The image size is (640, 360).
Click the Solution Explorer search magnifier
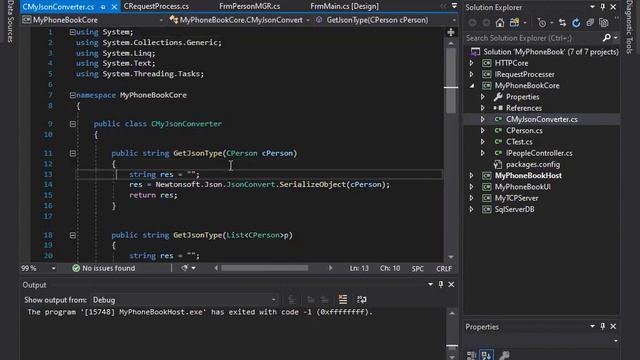pos(607,38)
